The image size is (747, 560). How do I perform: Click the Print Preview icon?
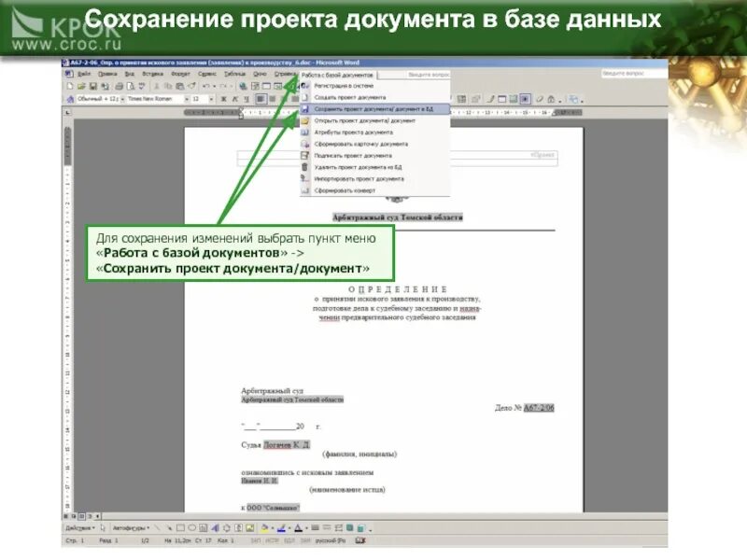click(130, 86)
